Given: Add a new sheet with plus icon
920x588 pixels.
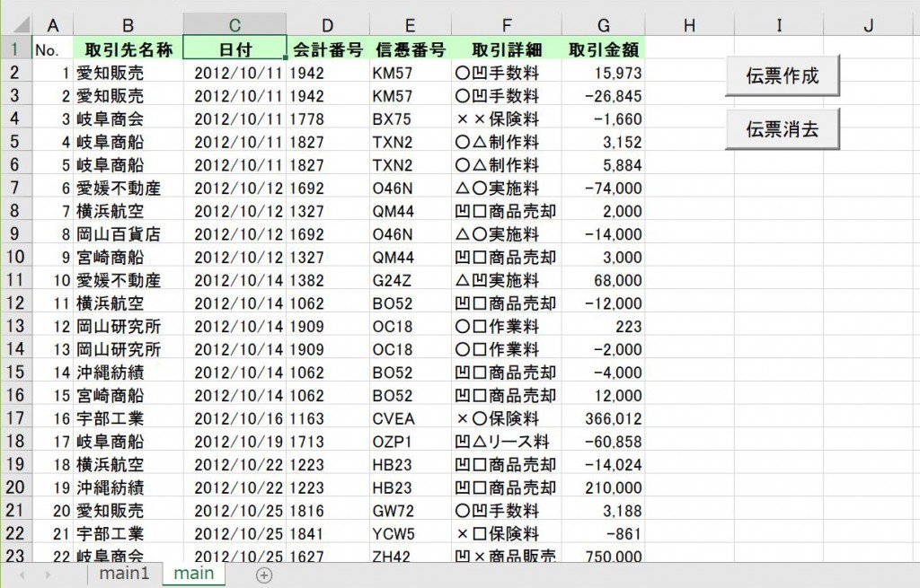Looking at the screenshot, I should [x=263, y=575].
